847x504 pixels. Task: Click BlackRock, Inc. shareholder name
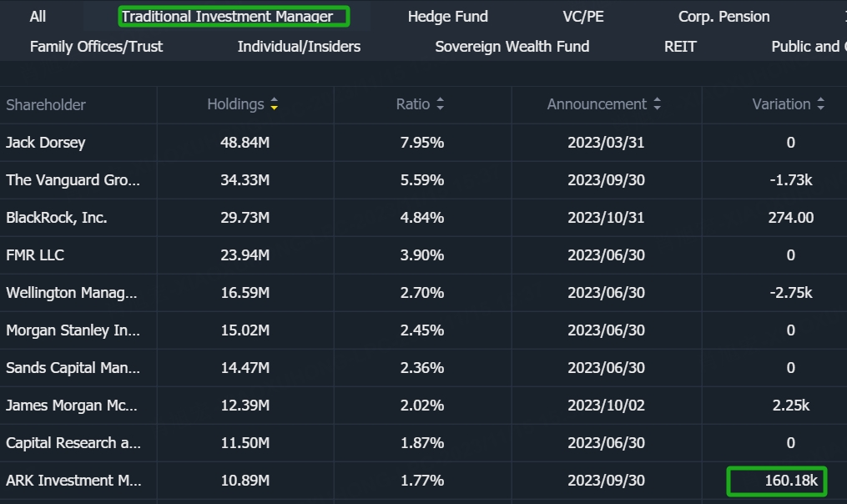57,218
